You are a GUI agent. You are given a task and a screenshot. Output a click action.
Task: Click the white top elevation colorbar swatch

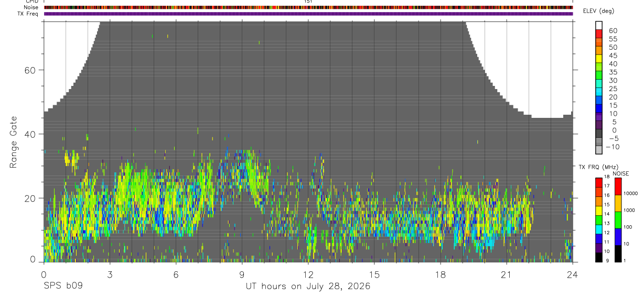tap(599, 24)
